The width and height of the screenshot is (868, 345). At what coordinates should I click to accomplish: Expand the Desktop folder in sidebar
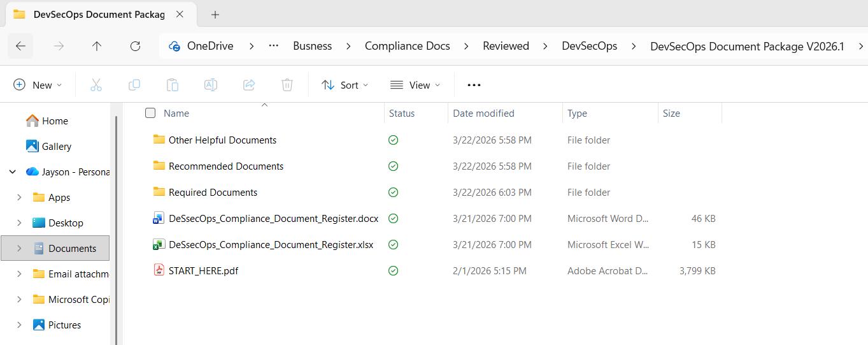pyautogui.click(x=19, y=223)
